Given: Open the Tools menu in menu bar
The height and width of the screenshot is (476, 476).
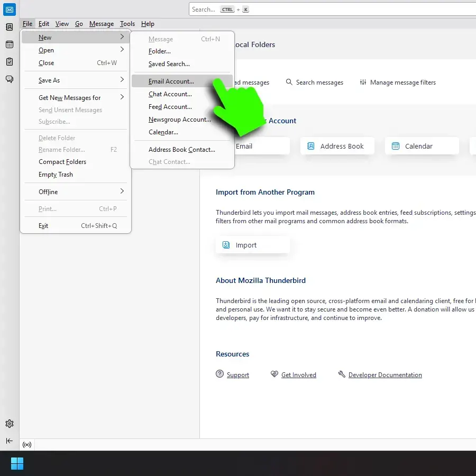Looking at the screenshot, I should pyautogui.click(x=127, y=24).
